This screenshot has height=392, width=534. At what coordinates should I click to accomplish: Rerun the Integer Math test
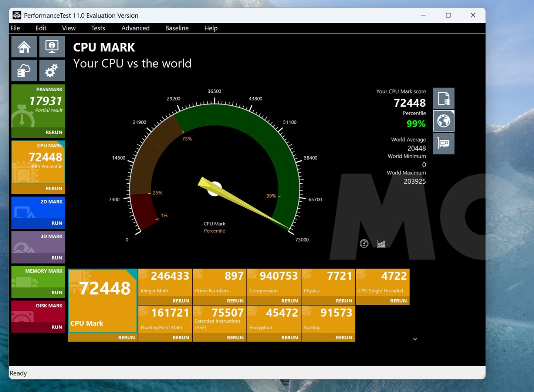(x=181, y=300)
